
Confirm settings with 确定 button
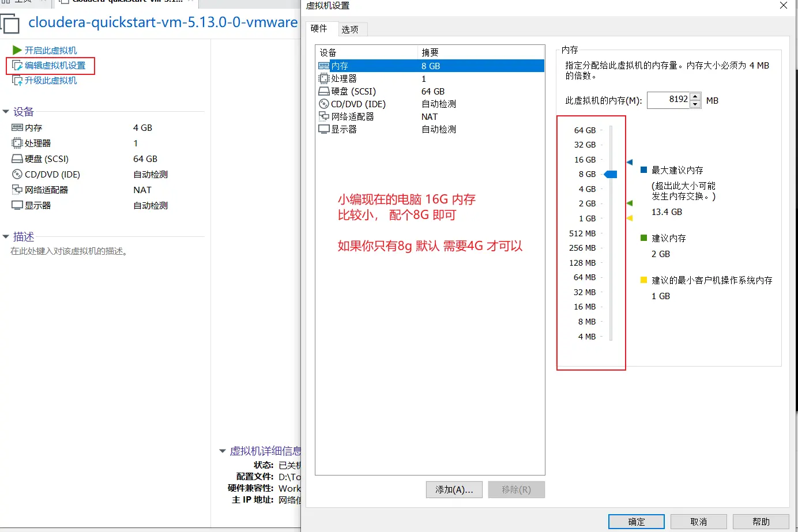click(x=637, y=522)
